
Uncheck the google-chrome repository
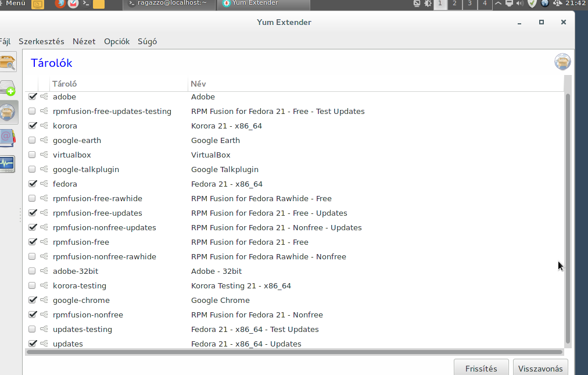[x=33, y=300]
